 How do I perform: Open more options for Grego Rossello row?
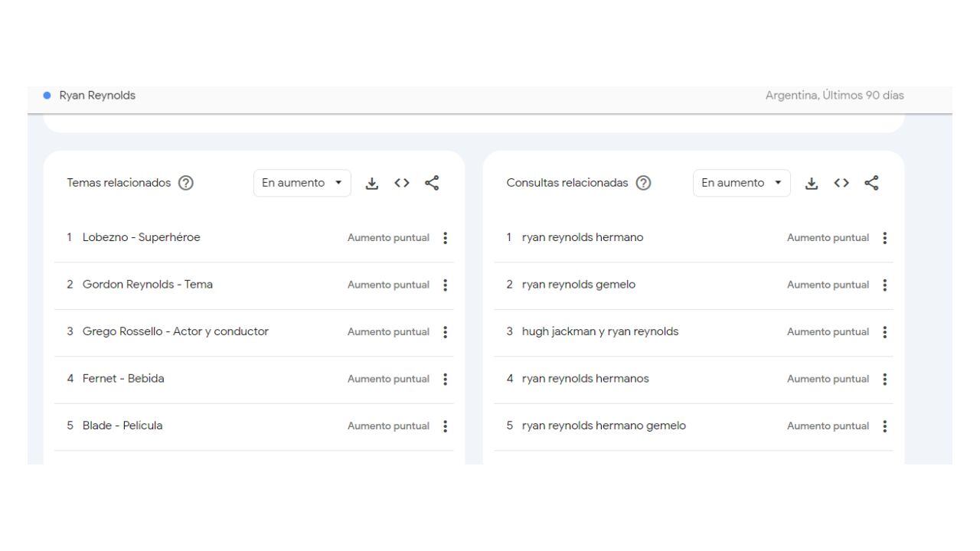[446, 332]
